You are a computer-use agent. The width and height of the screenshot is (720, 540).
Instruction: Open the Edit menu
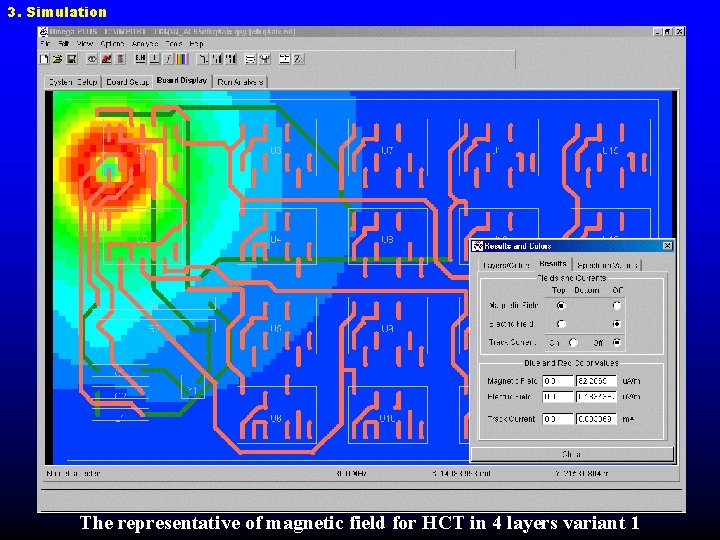pyautogui.click(x=63, y=44)
